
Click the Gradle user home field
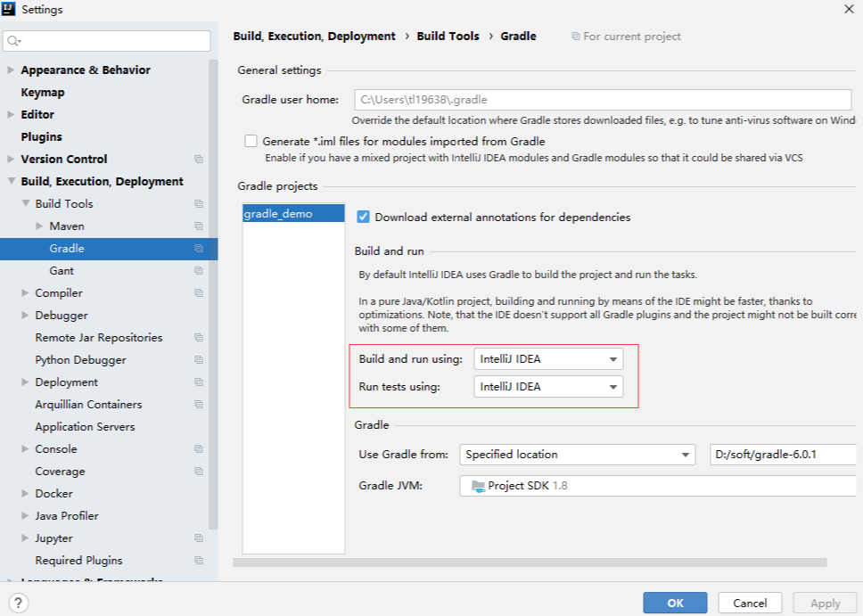coord(604,100)
